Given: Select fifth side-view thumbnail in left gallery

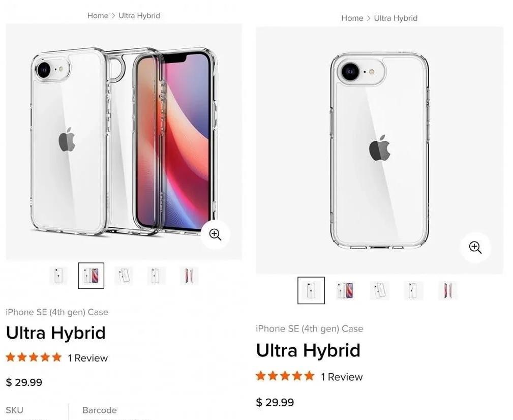Looking at the screenshot, I should [189, 276].
